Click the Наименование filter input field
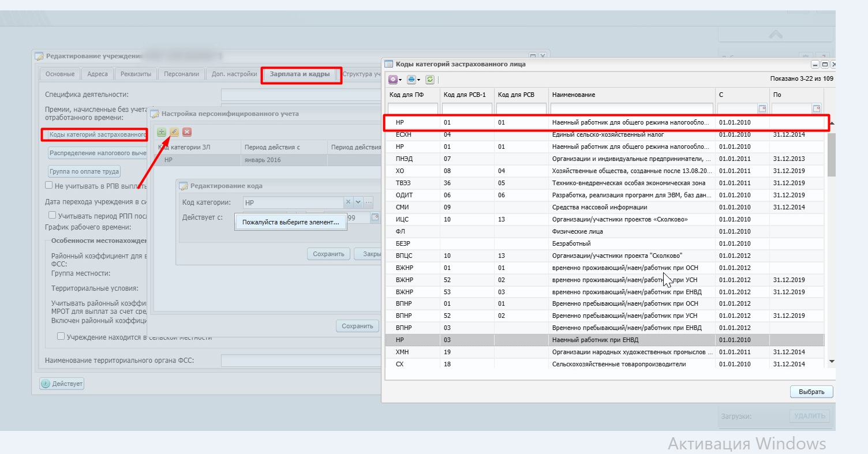 (631, 108)
